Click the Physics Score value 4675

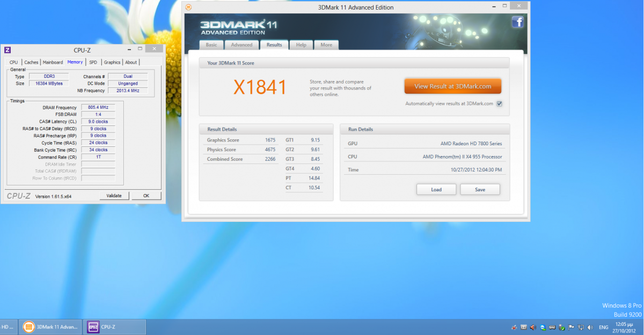point(270,150)
